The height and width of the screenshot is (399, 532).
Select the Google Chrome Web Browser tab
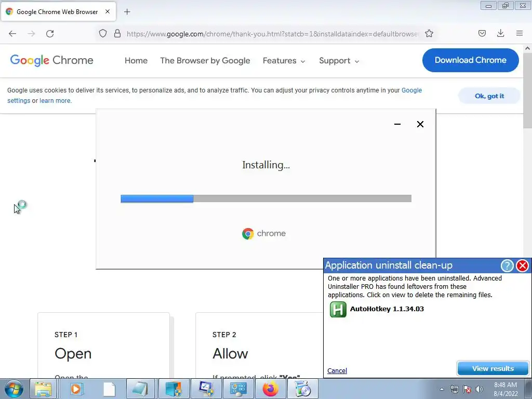[58, 11]
